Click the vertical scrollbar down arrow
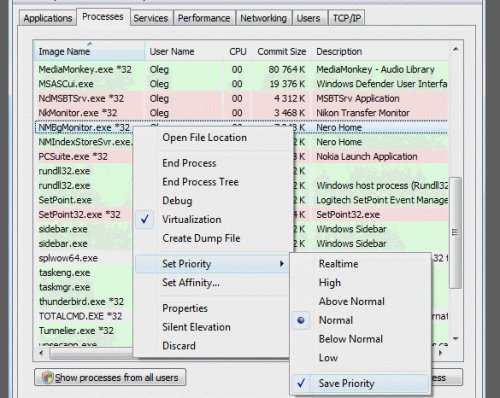Screen dimensions: 500x398 (455, 339)
